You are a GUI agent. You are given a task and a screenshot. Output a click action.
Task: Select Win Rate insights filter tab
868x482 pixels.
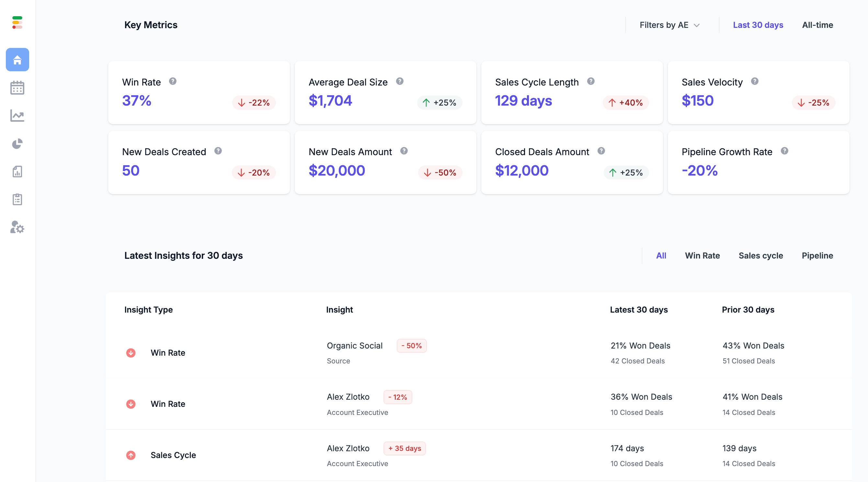(x=702, y=255)
